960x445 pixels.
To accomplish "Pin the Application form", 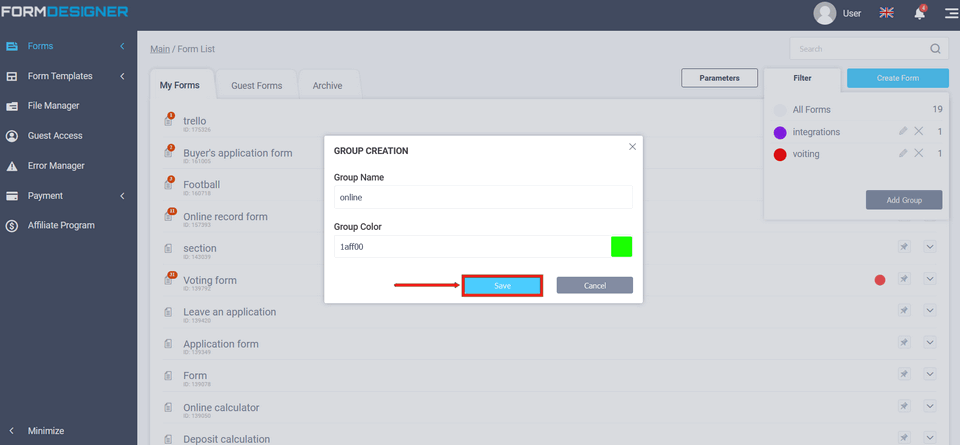I will tap(904, 342).
